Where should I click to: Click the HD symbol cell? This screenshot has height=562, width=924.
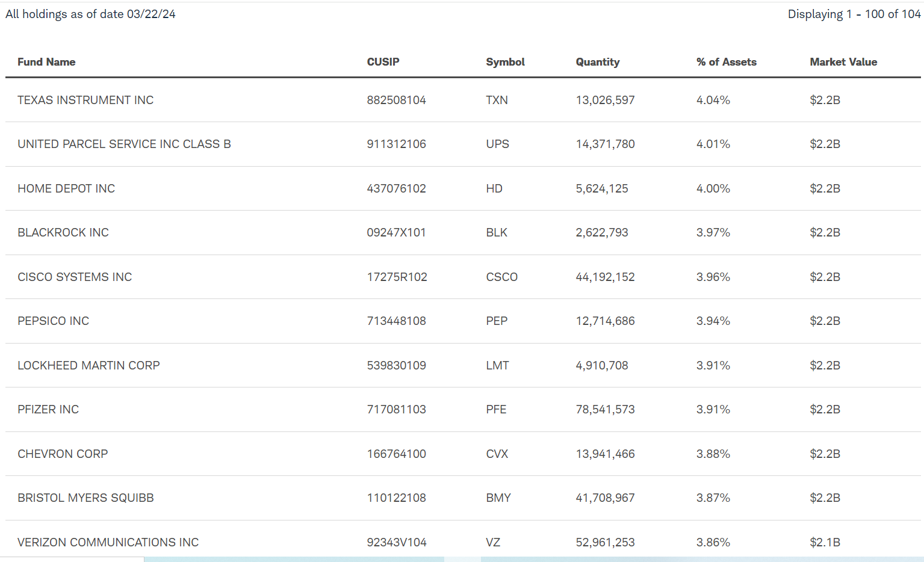(494, 188)
